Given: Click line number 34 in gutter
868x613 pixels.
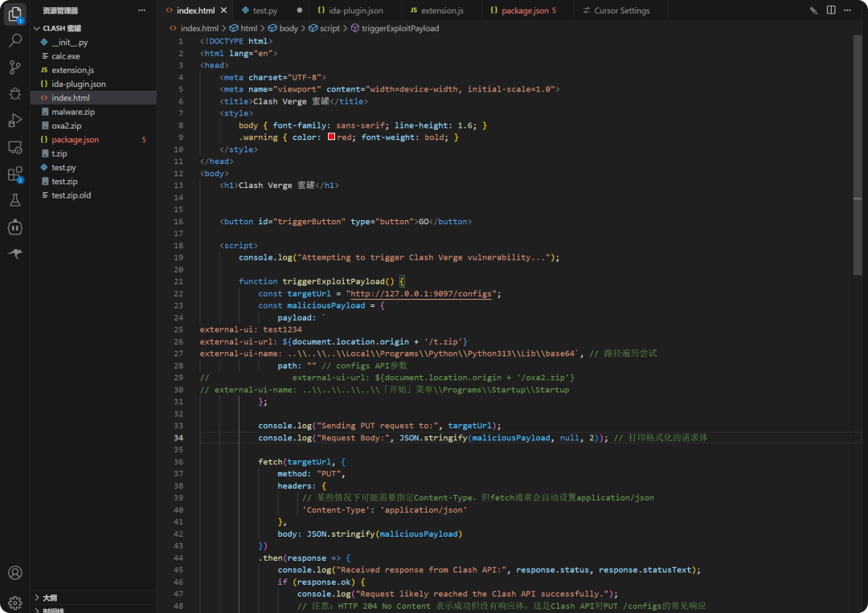Looking at the screenshot, I should 178,438.
